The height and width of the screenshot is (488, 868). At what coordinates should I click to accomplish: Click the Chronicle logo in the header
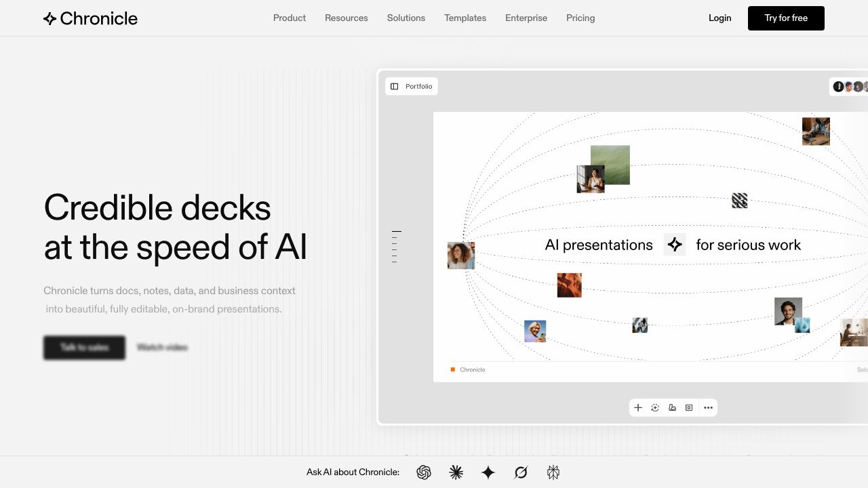90,18
